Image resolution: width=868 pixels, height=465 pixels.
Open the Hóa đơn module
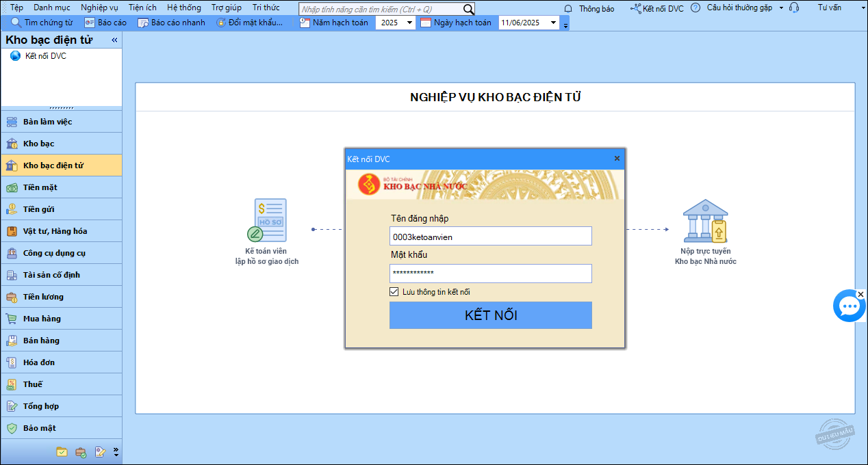point(62,362)
